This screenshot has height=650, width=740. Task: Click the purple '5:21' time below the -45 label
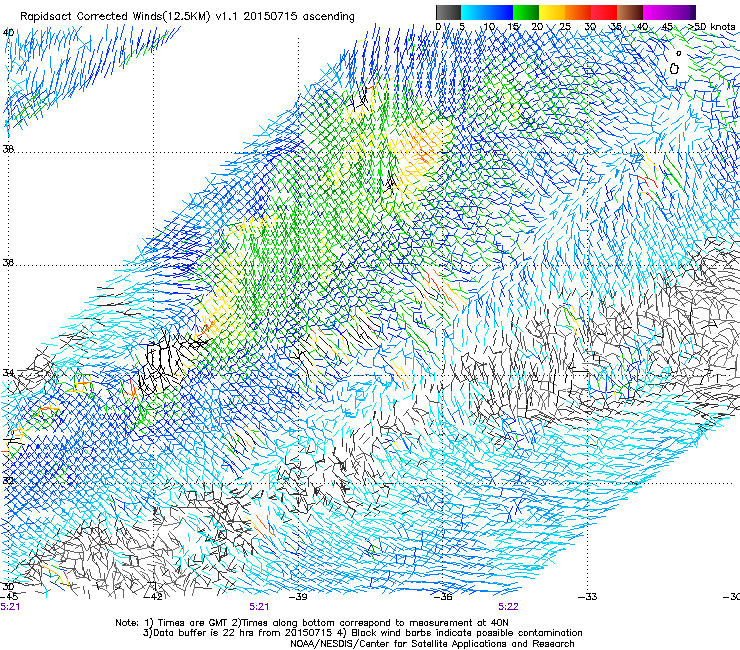[10, 607]
